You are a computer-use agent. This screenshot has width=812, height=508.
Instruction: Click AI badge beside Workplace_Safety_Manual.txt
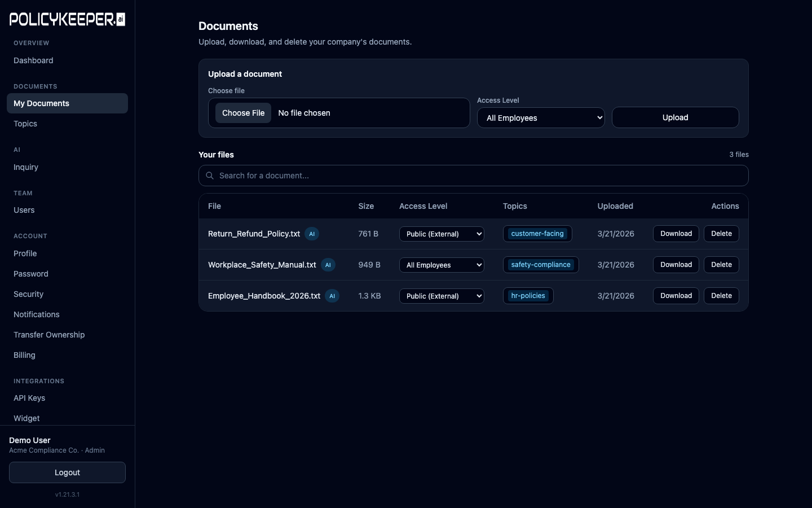point(328,265)
